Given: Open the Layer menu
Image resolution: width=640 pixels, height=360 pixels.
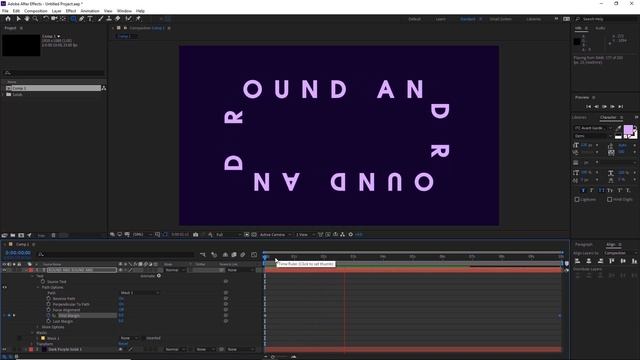Looking at the screenshot, I should click(56, 11).
